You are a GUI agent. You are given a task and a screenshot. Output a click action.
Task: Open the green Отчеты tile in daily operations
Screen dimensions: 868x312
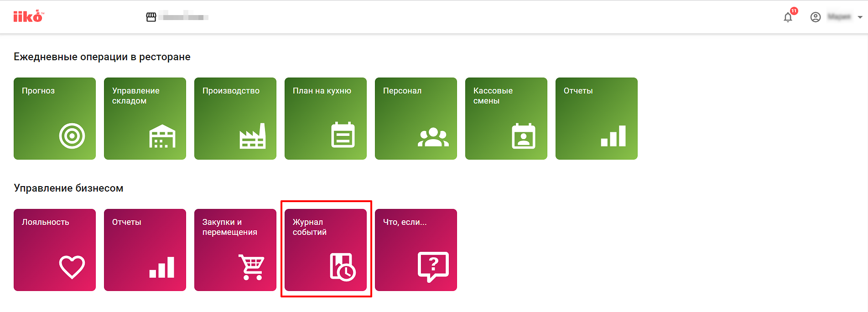click(x=597, y=119)
